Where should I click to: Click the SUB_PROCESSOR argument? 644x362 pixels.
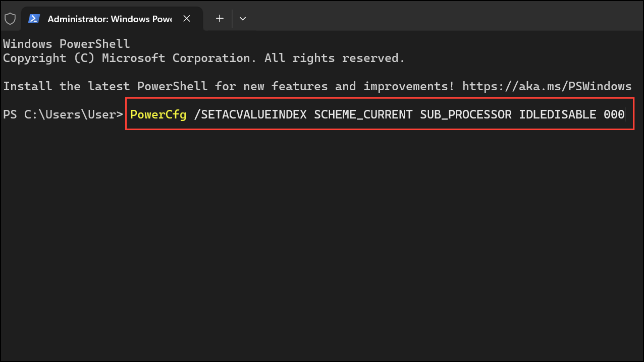click(466, 114)
